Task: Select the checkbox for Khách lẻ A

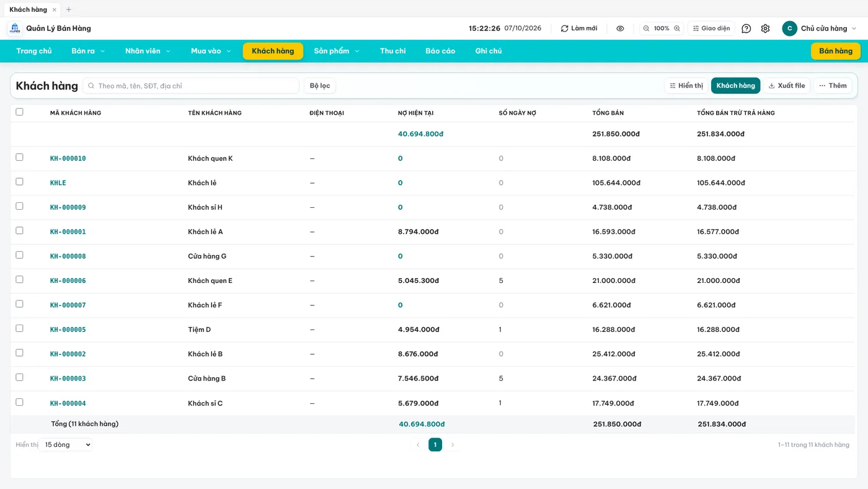Action: coord(19,231)
